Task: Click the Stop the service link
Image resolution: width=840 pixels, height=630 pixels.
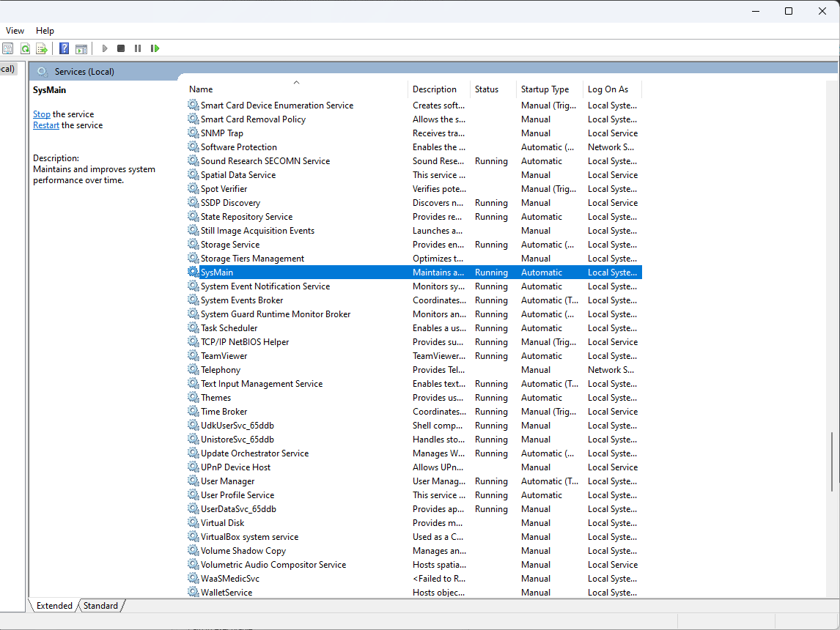Action: pos(41,114)
